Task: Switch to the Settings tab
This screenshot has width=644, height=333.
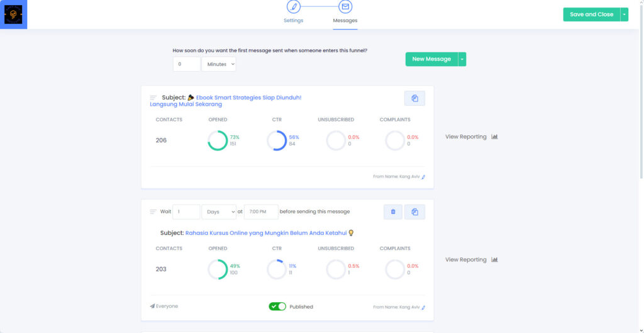Action: (x=293, y=21)
